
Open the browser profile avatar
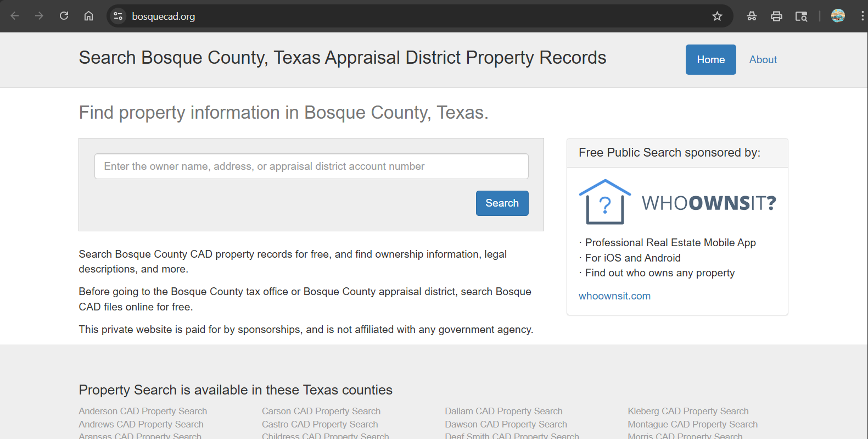click(x=838, y=16)
